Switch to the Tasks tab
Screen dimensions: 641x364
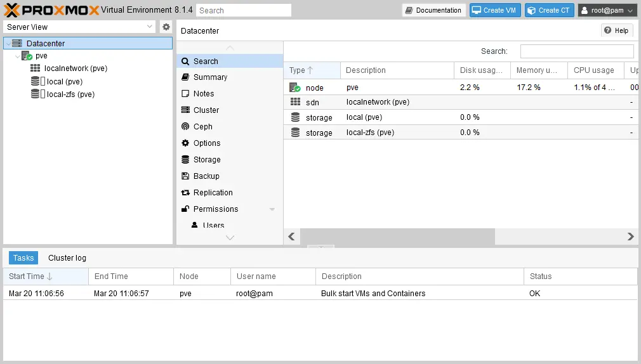[23, 258]
